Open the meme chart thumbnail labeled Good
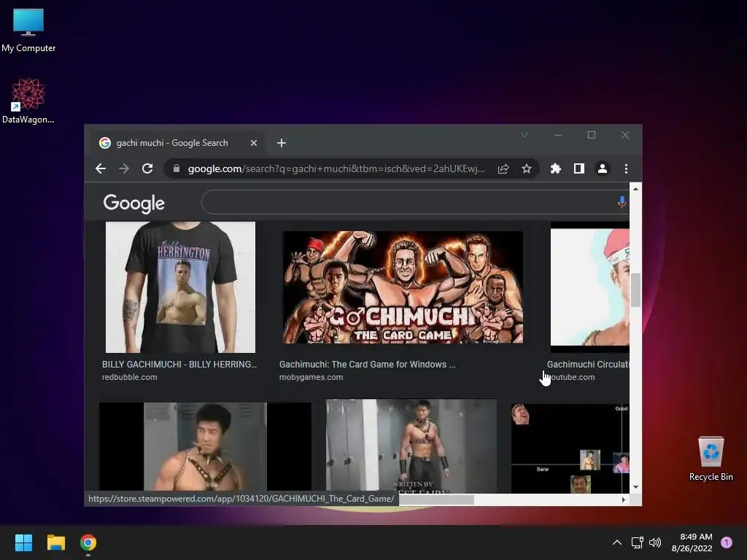This screenshot has height=560, width=747. tap(570, 448)
